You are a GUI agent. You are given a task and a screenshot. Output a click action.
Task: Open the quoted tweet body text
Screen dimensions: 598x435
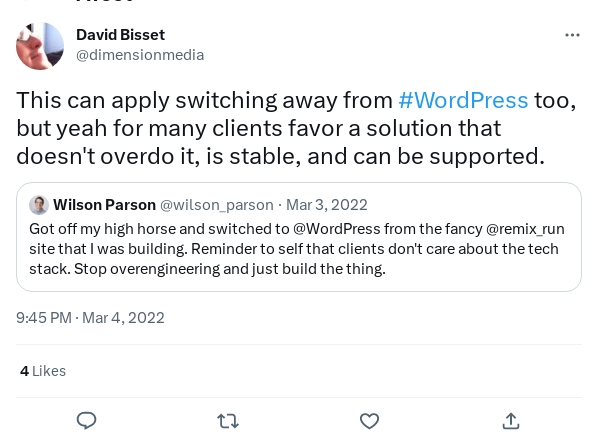tap(297, 249)
